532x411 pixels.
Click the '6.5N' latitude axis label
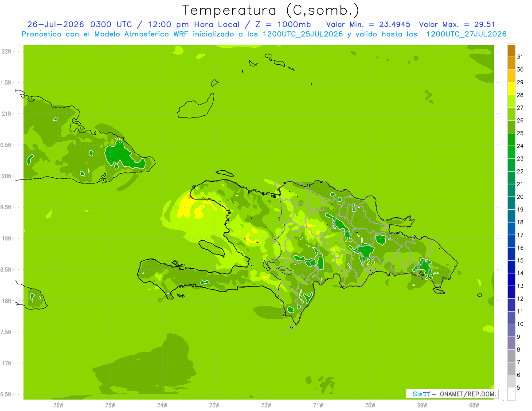coord(7,394)
